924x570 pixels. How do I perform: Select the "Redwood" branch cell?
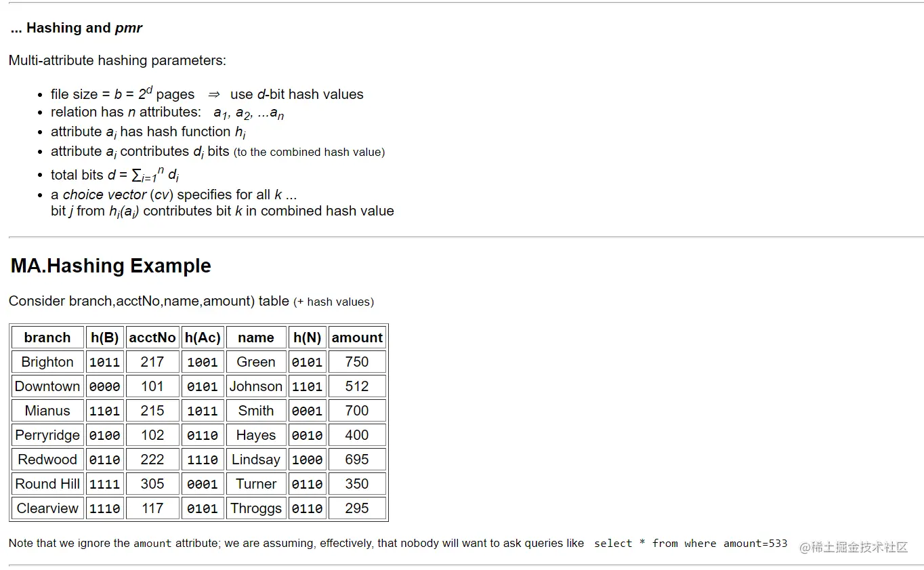click(x=47, y=460)
